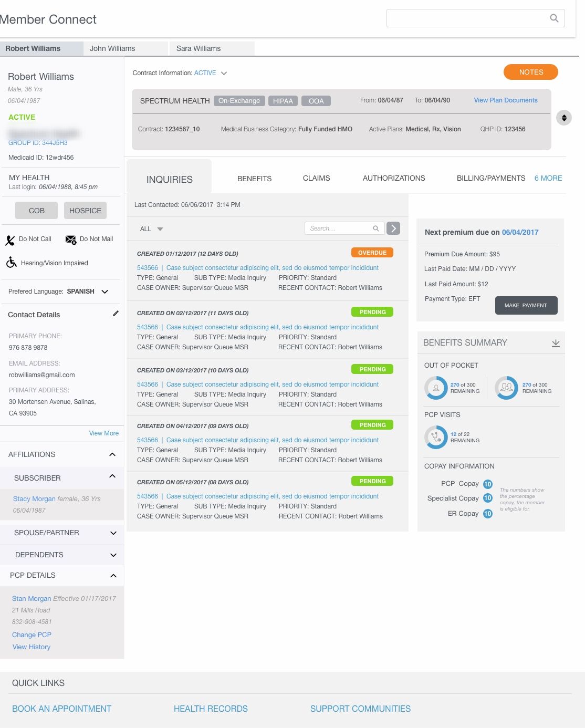The height and width of the screenshot is (728, 585).
Task: Toggle the COB indicator button
Action: [x=36, y=211]
